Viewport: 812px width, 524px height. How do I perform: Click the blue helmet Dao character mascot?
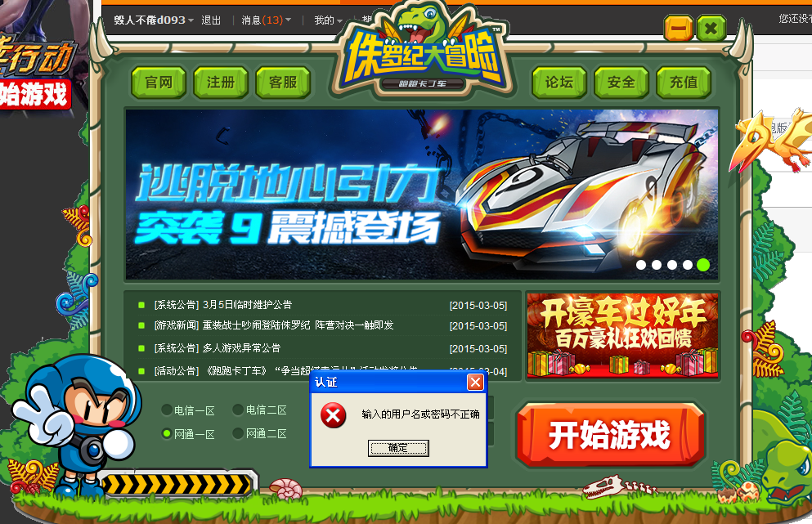click(x=78, y=424)
